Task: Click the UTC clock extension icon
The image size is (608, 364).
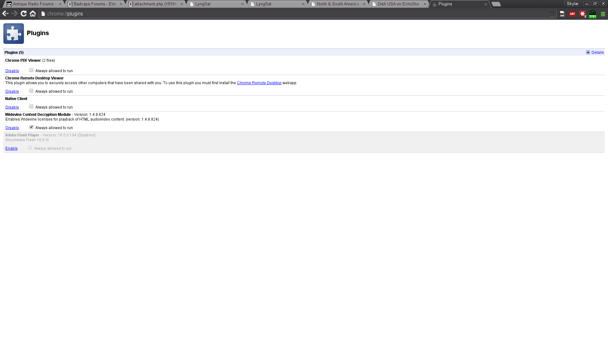Action: (592, 14)
